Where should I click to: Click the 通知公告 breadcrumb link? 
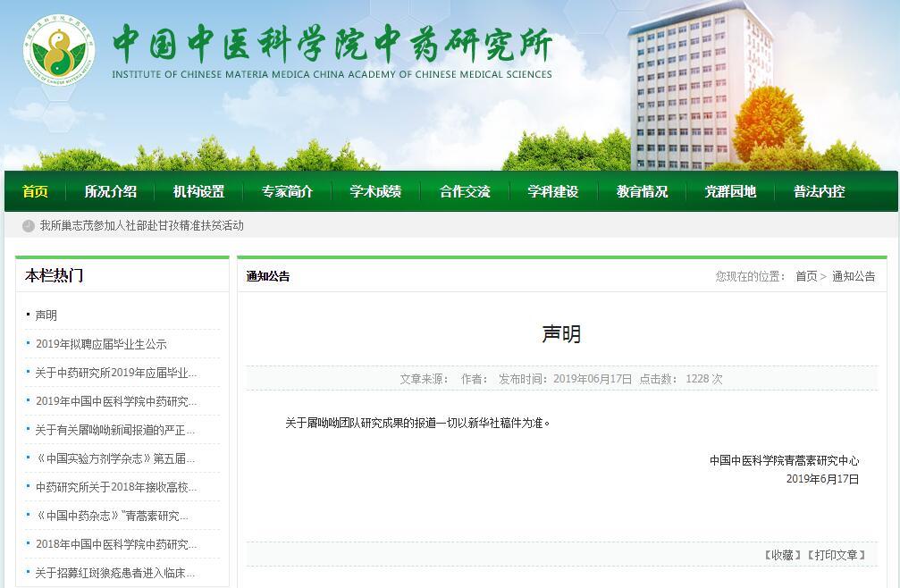854,276
